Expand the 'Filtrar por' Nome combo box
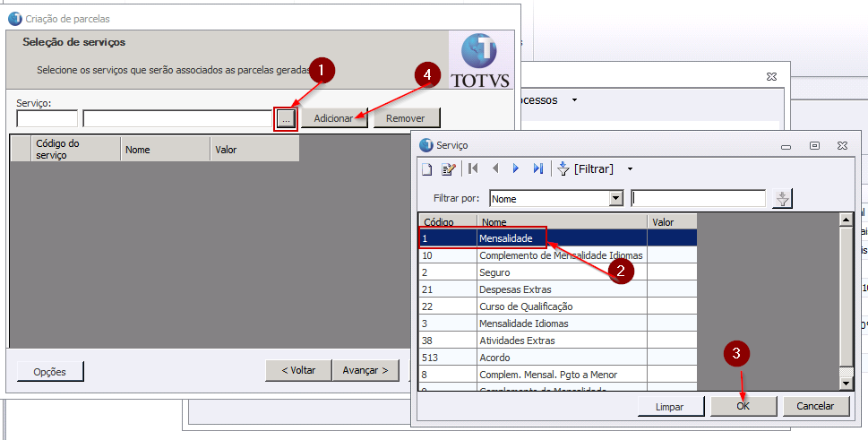The image size is (868, 440). pyautogui.click(x=615, y=199)
